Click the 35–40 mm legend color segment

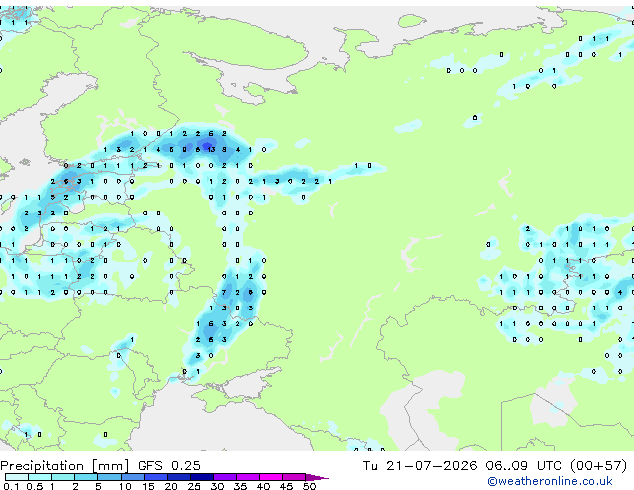pos(247,477)
